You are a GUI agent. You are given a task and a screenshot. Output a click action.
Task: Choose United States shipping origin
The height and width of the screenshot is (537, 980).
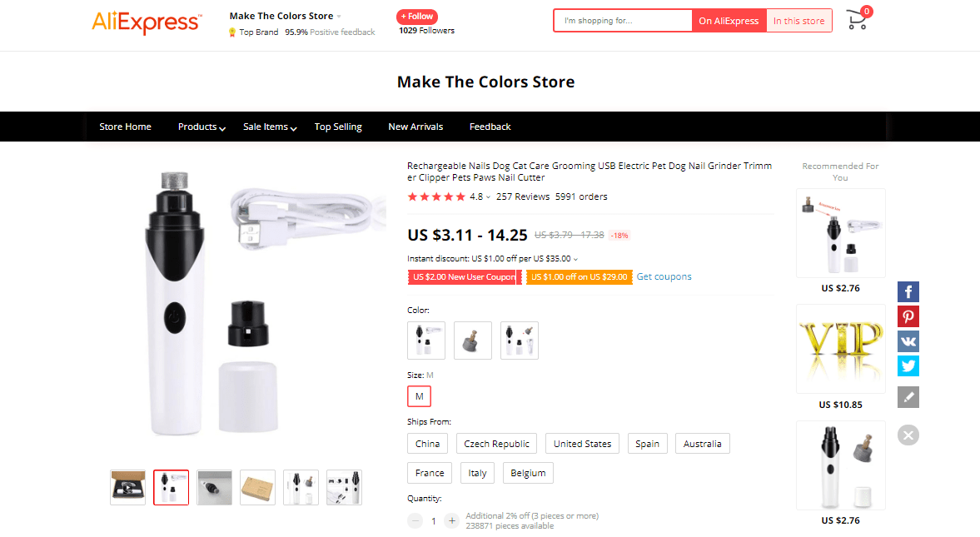(582, 444)
